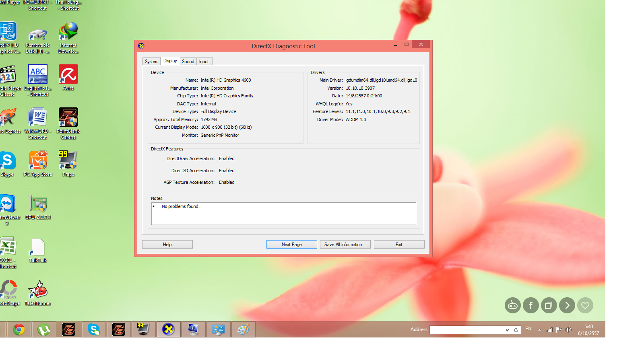Screen dimensions: 644x362
Task: Open the Sound tab
Action: (x=188, y=62)
